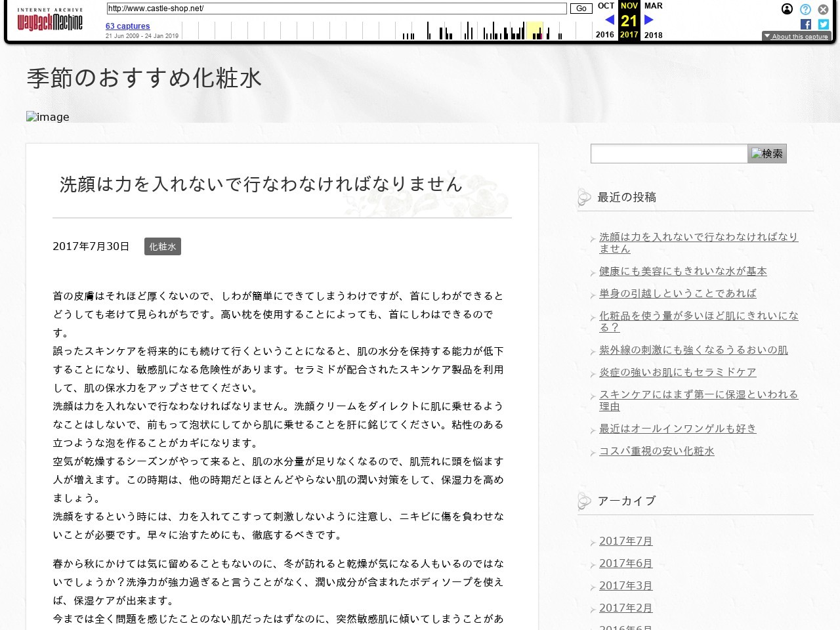Viewport: 840px width, 630px height.
Task: Share capture on Facebook
Action: pos(806,24)
